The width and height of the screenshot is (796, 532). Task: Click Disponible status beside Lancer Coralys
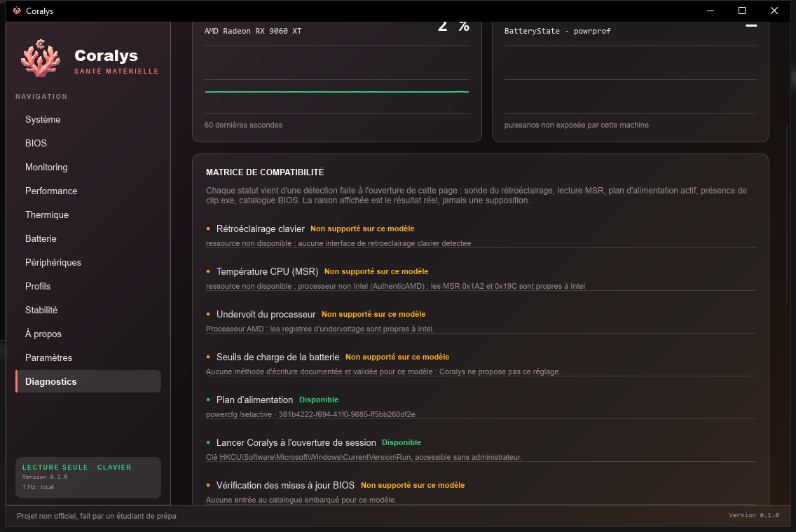pyautogui.click(x=401, y=443)
